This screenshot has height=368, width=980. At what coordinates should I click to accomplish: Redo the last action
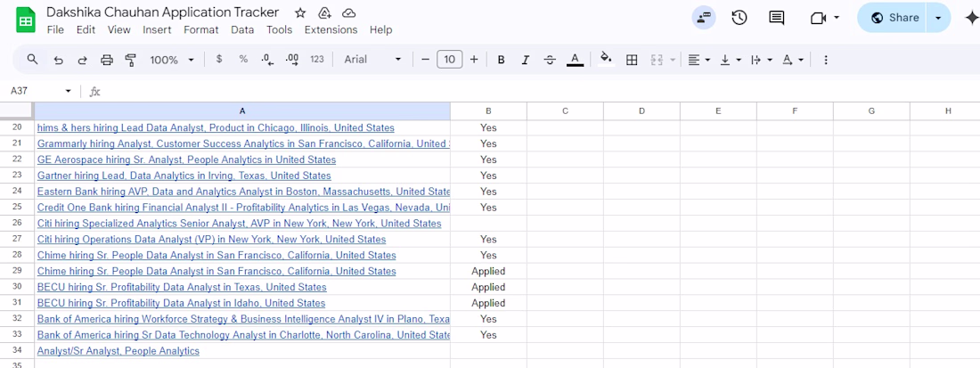(x=82, y=60)
